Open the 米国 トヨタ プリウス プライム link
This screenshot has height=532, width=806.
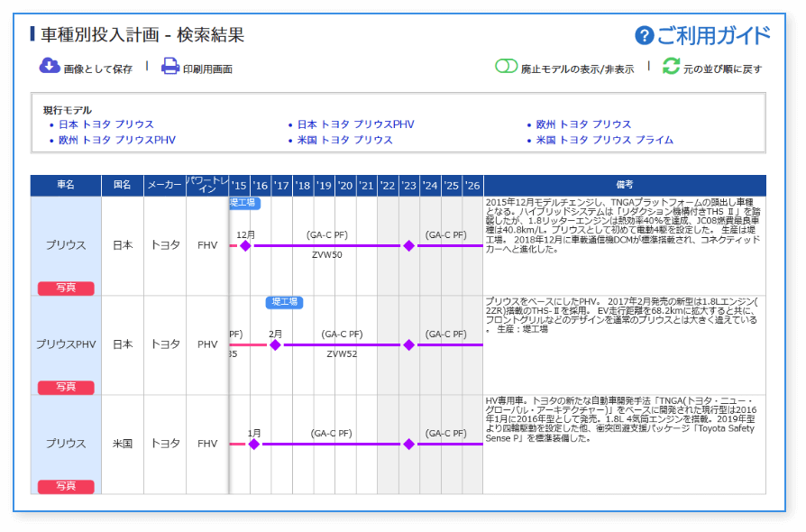(x=604, y=141)
